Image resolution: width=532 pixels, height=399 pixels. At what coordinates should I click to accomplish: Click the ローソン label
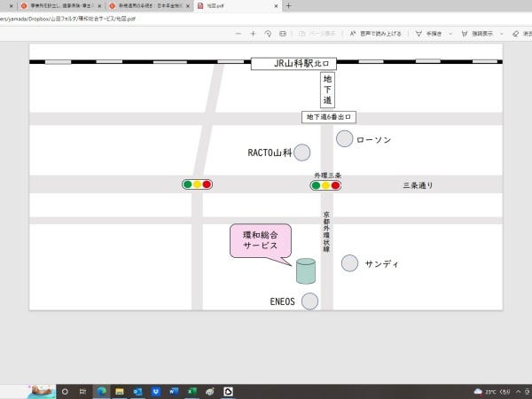373,140
